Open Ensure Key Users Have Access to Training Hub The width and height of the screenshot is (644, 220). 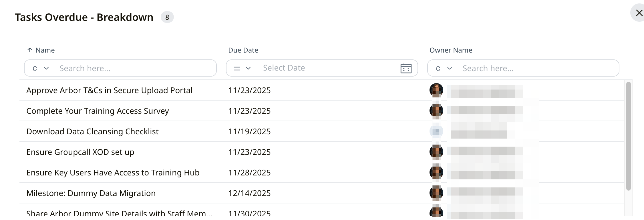pos(113,173)
